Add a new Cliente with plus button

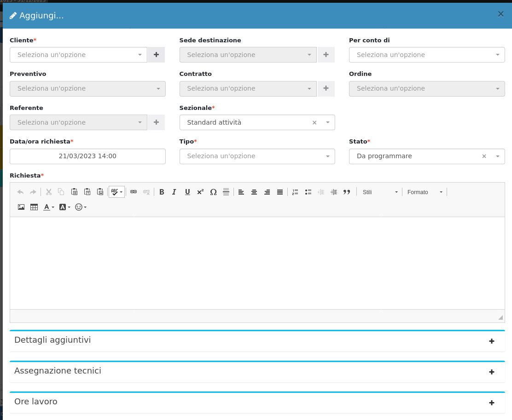click(x=156, y=55)
